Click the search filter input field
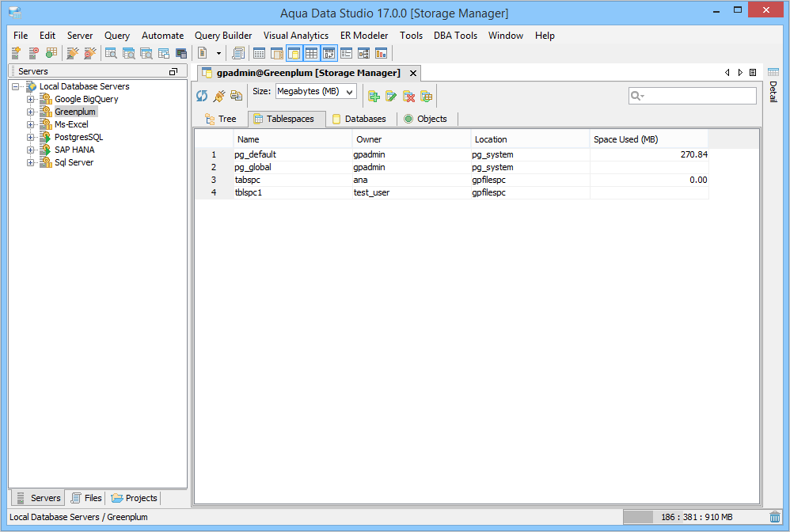 (693, 96)
